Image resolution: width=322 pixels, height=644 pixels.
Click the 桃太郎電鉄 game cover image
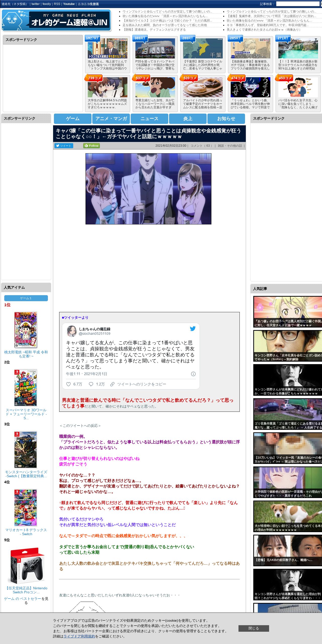26,330
